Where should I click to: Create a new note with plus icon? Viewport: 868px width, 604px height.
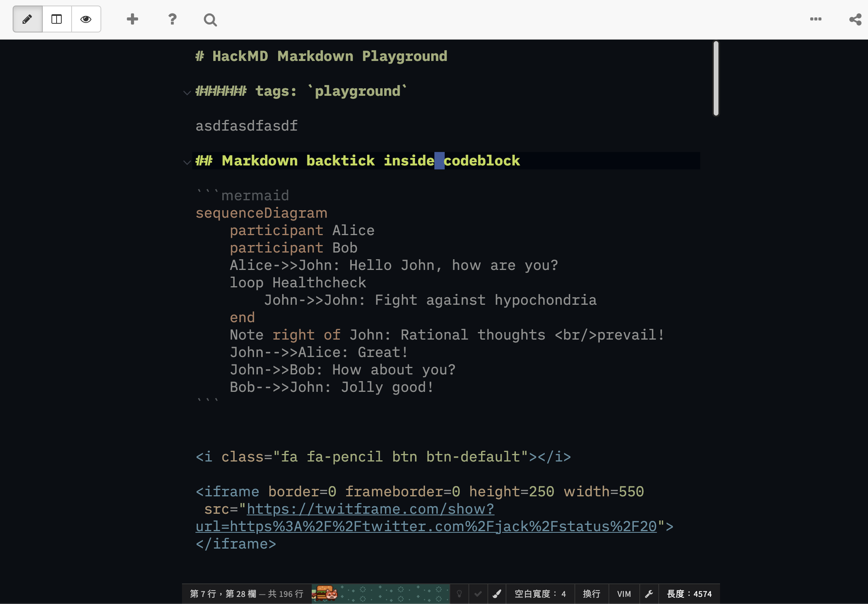[132, 19]
